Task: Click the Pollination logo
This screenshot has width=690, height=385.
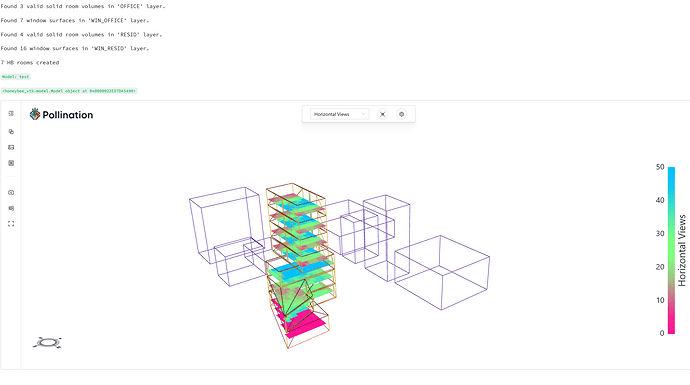Action: coord(61,115)
